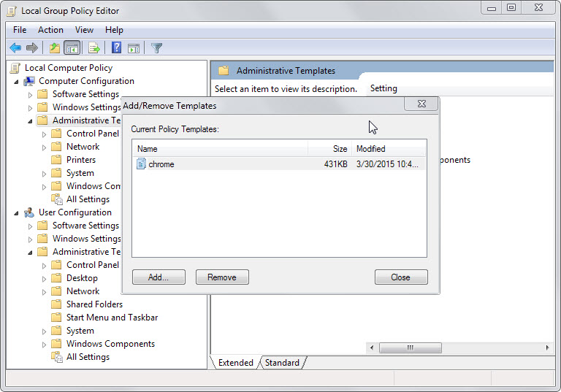561x392 pixels.
Task: Expand System under User Configuration
Action: pos(45,331)
